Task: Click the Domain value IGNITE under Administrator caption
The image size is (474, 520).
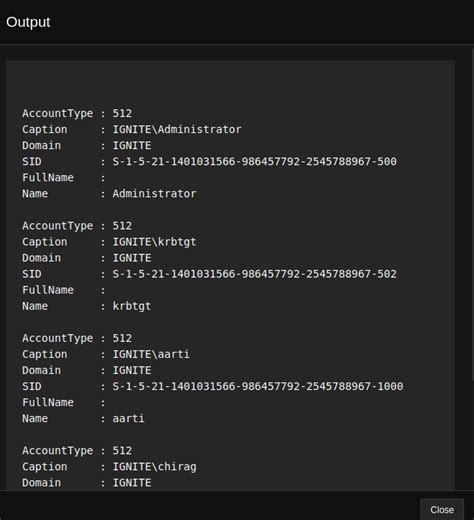Action: [x=132, y=146]
